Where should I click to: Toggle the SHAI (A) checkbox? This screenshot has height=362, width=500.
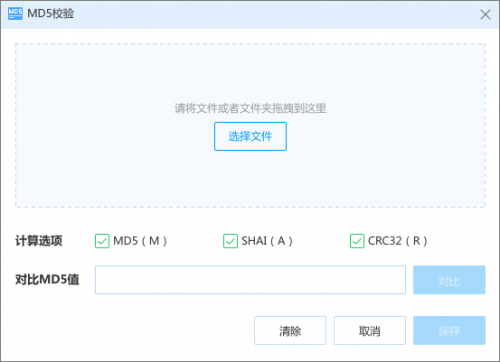pos(230,241)
